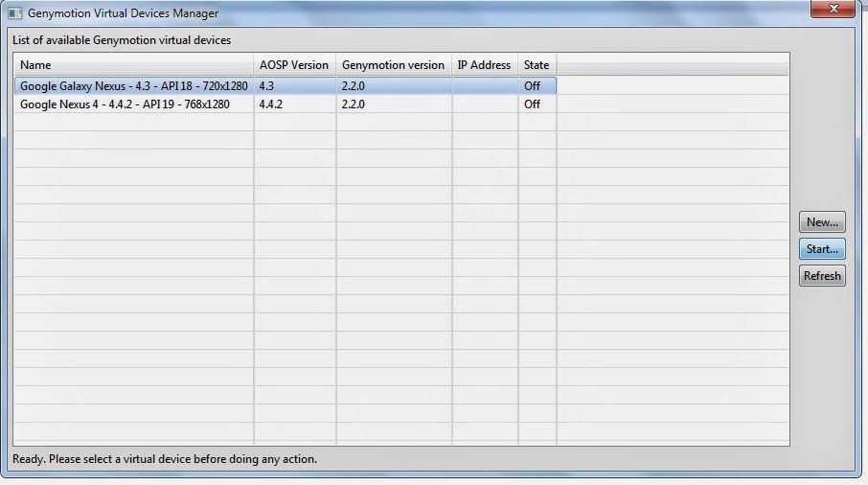Click Genymotion version 2.2.0 in Galaxy Nexus row

coord(394,86)
